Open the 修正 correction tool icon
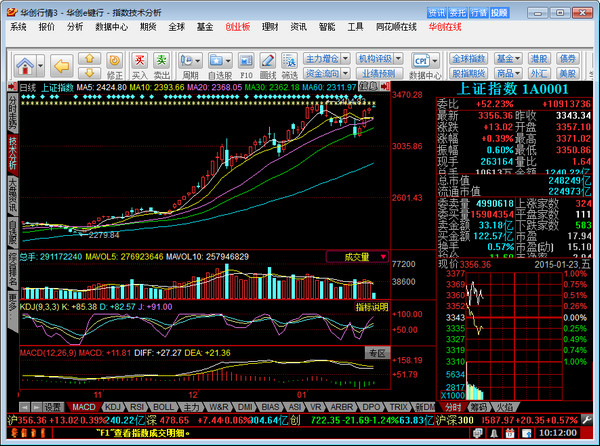 point(114,65)
